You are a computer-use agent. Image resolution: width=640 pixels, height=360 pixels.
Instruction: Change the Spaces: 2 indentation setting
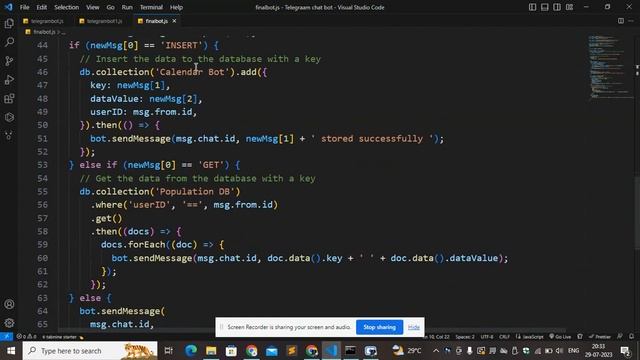click(x=465, y=337)
